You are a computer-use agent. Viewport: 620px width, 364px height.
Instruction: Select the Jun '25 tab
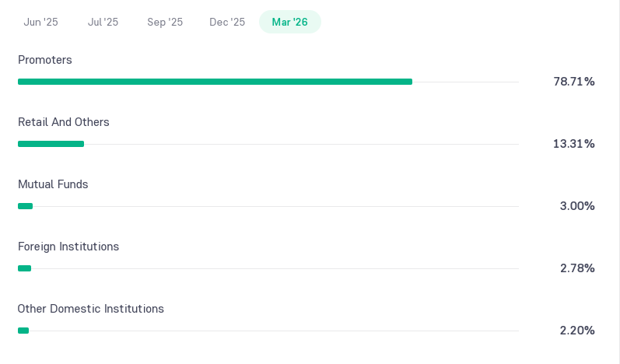pyautogui.click(x=40, y=22)
